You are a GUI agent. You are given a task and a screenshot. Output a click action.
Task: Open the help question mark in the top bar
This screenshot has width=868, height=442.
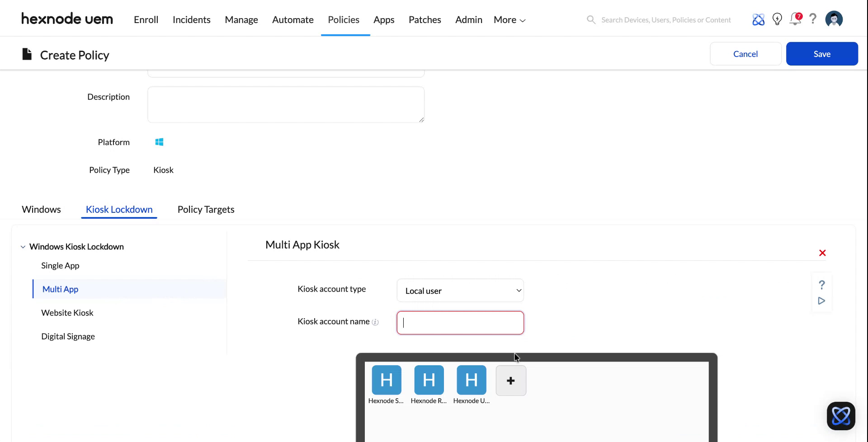[813, 19]
